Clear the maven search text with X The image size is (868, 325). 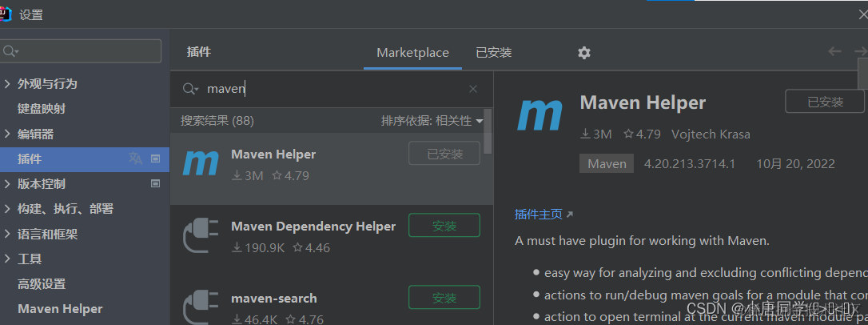click(472, 89)
